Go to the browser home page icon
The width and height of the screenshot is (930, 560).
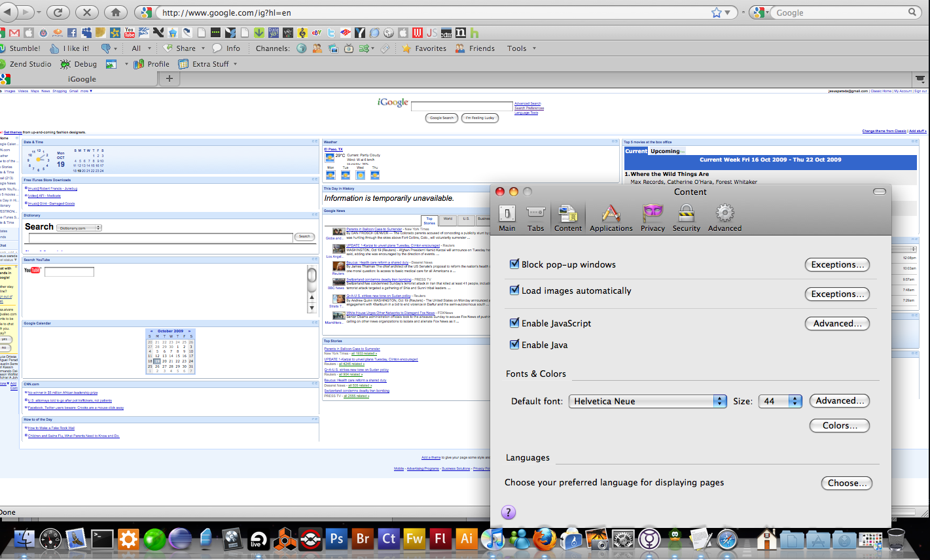pos(115,12)
